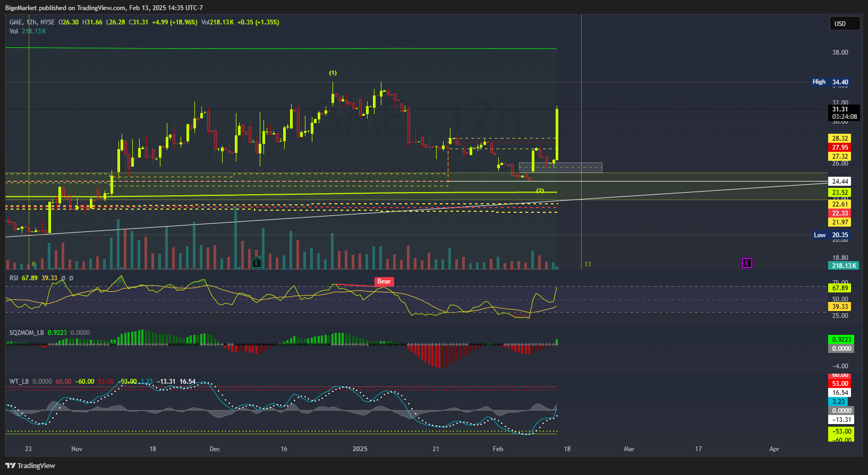Select the WT_LB indicator legend title
This screenshot has height=475, width=868.
click(x=19, y=382)
